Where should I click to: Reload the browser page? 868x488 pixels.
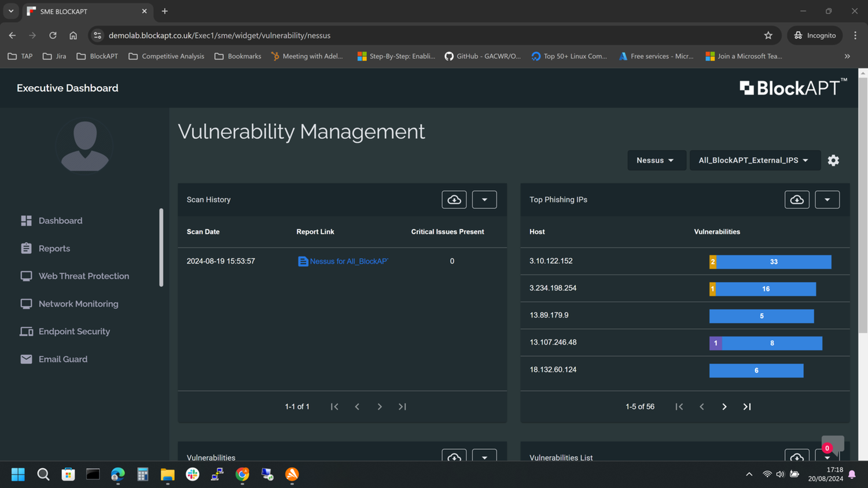tap(53, 35)
